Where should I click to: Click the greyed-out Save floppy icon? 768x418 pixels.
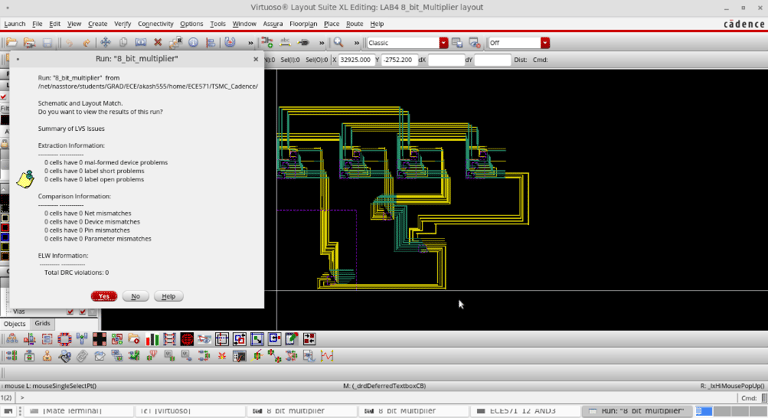[47, 43]
